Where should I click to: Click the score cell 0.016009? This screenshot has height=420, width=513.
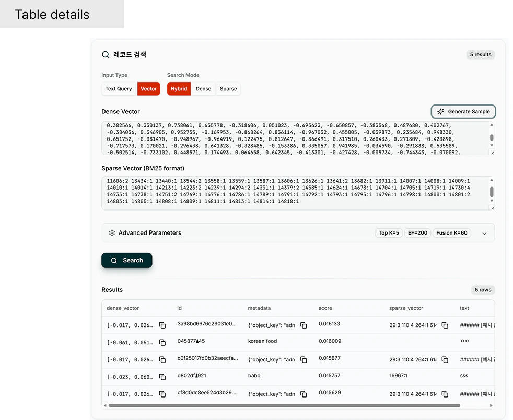330,341
